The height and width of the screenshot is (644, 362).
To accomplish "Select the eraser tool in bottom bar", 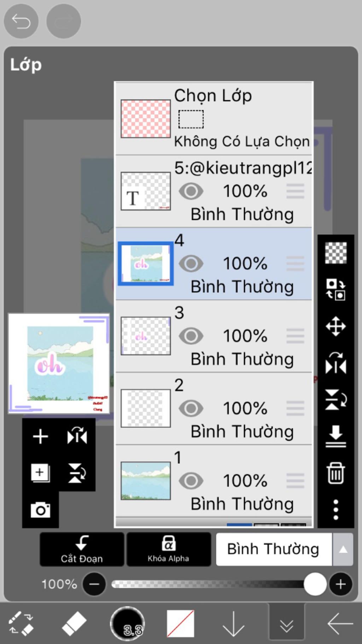I will click(x=74, y=623).
